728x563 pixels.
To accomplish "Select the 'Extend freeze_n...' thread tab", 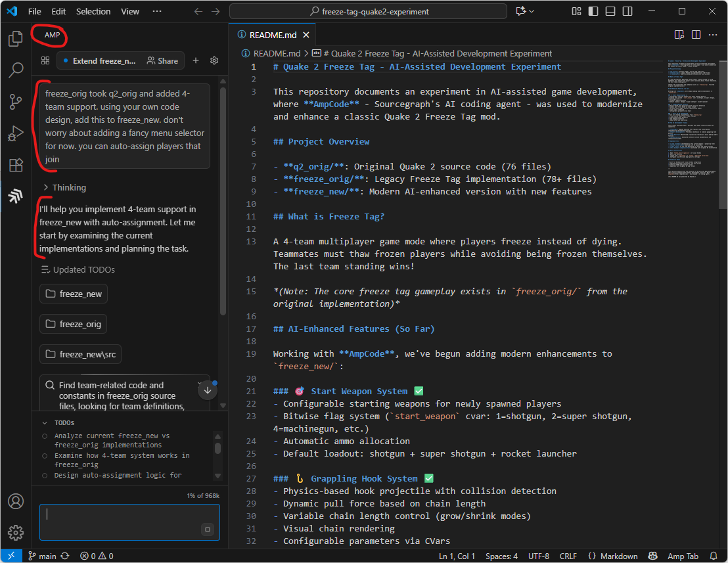I will (99, 61).
